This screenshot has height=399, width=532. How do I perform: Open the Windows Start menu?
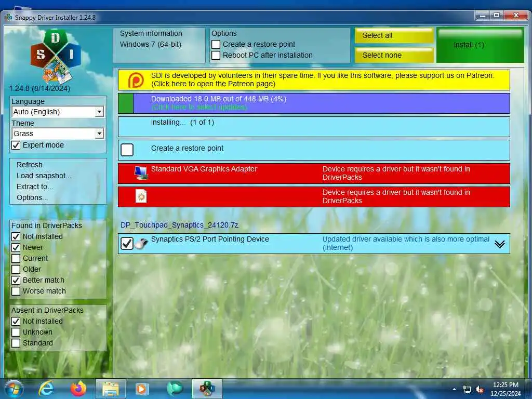coord(14,389)
